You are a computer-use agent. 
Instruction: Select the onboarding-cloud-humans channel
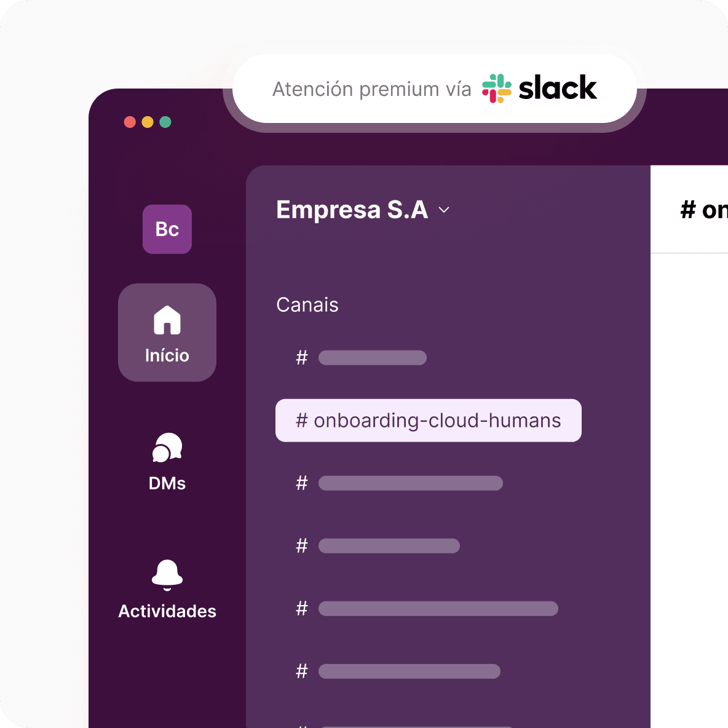tap(428, 420)
